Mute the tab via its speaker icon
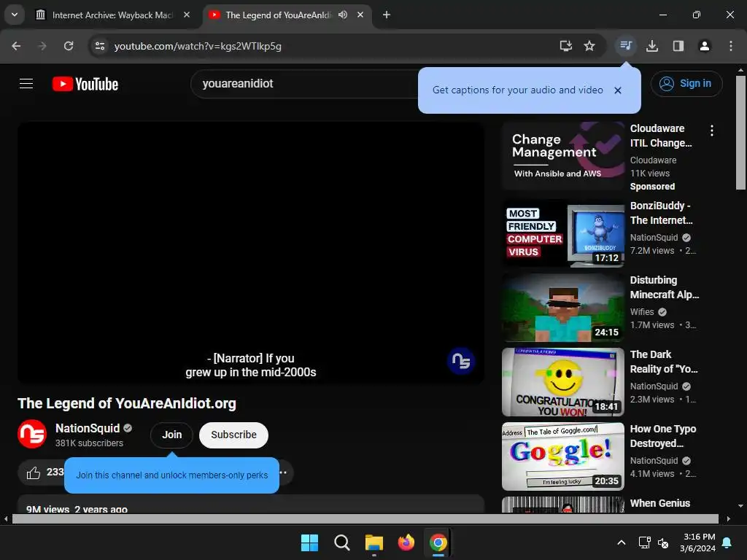The image size is (747, 560). point(343,15)
